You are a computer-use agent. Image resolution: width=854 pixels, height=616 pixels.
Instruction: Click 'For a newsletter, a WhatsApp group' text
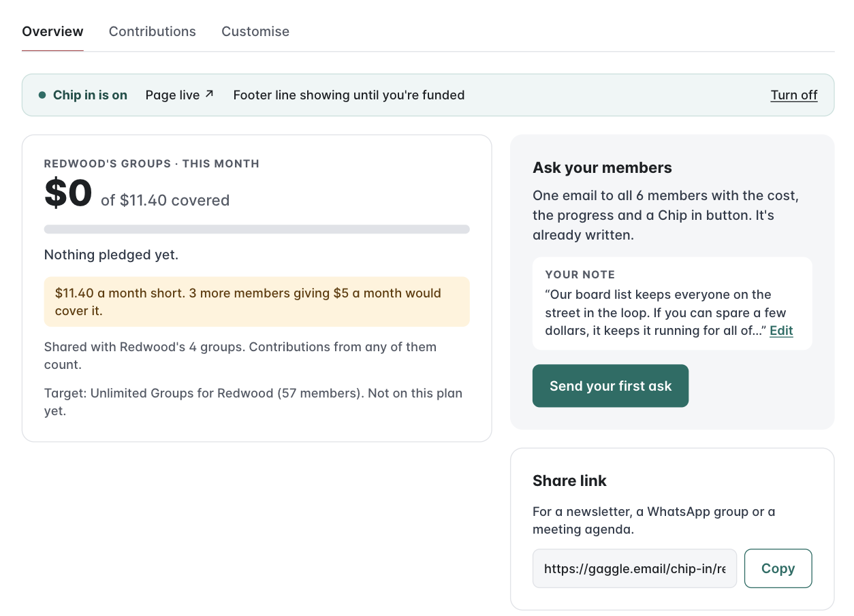pos(654,520)
